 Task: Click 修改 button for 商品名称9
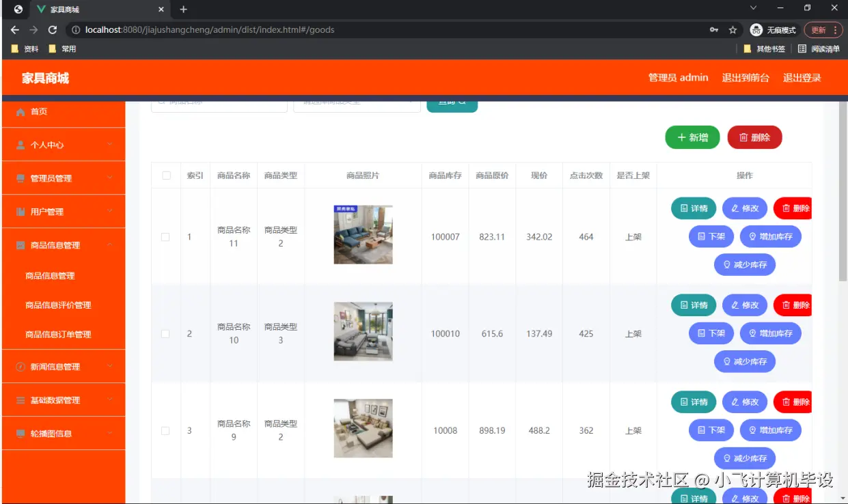(745, 402)
